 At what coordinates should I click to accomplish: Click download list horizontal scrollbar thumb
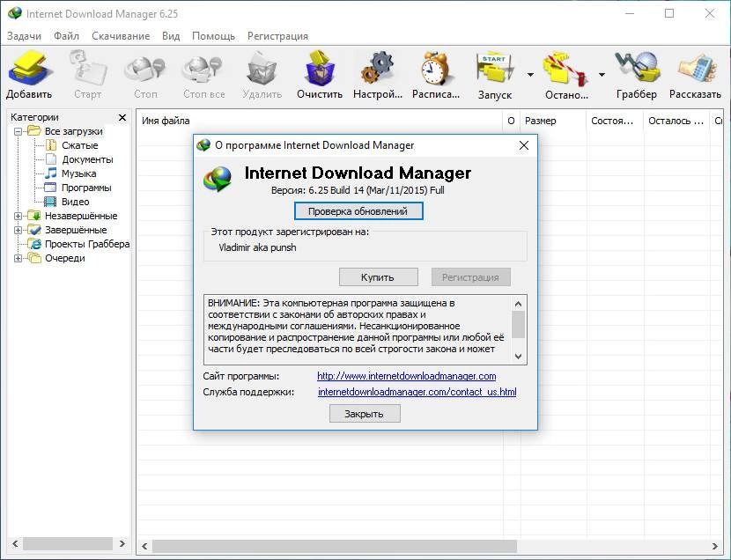335,546
